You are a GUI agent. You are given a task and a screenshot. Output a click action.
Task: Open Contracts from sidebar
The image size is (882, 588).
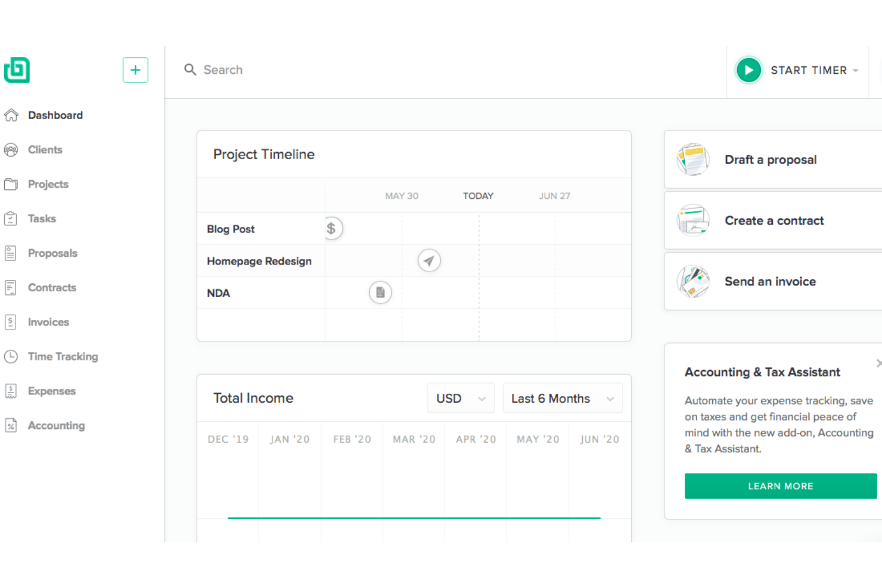click(x=52, y=288)
